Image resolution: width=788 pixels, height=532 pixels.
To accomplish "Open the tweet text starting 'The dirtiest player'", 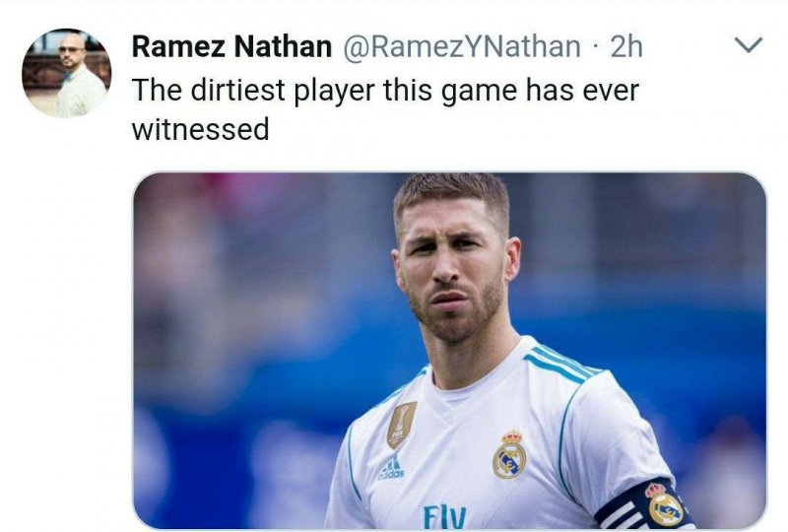I will [x=385, y=109].
